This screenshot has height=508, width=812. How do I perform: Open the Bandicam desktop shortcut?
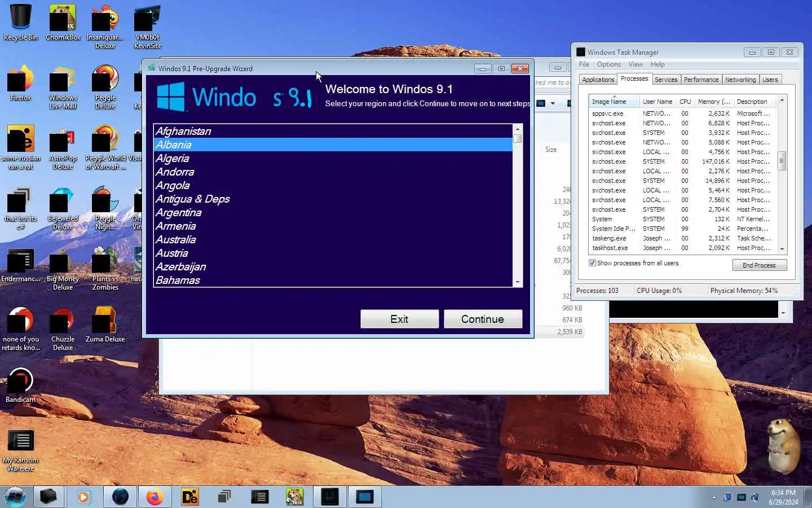pos(21,385)
